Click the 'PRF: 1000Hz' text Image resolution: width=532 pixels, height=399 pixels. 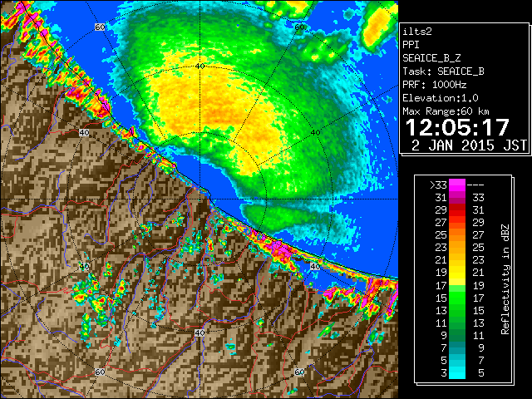(435, 85)
